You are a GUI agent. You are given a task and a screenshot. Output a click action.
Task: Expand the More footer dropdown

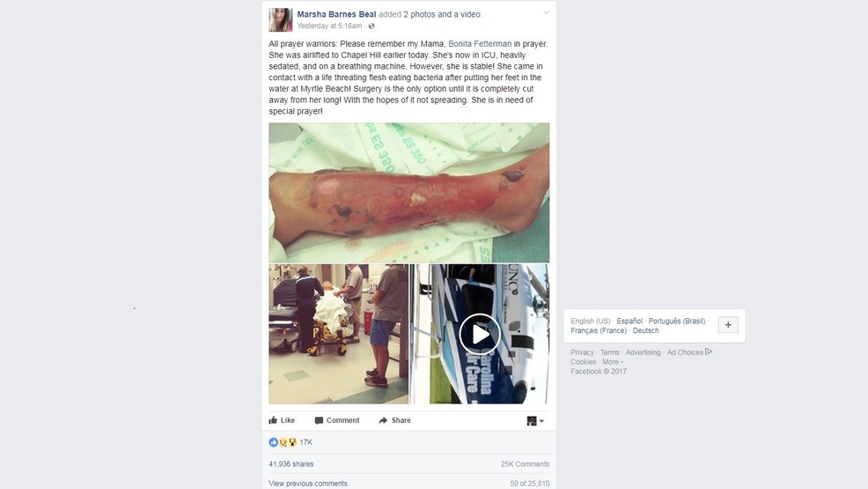tap(613, 361)
